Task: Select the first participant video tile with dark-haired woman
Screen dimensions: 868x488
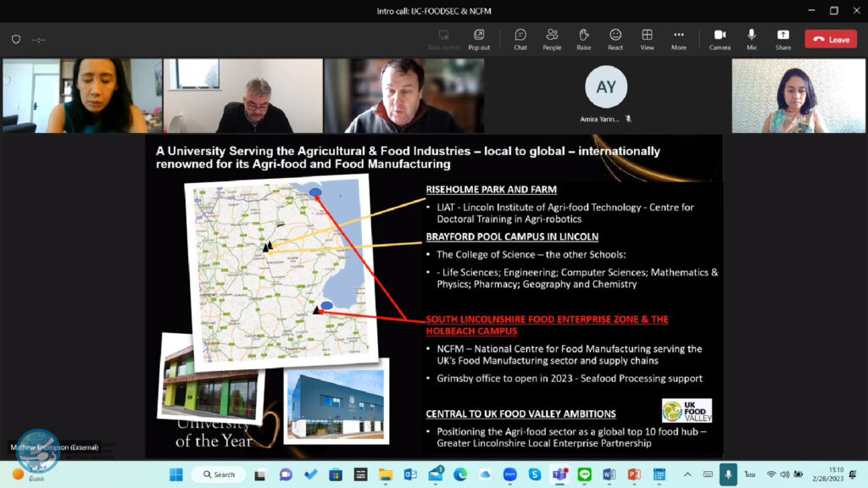Action: pyautogui.click(x=82, y=96)
